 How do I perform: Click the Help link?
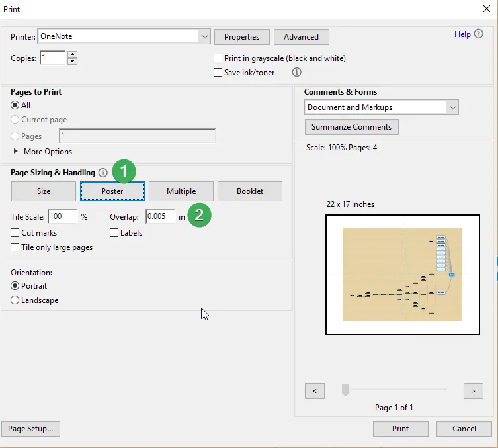click(462, 34)
